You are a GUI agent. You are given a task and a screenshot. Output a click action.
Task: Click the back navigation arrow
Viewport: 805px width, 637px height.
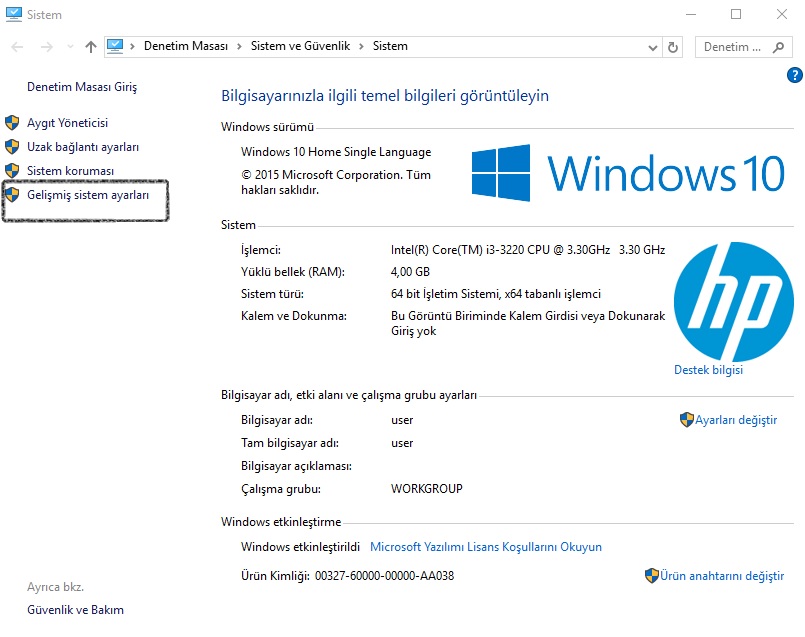tap(16, 46)
